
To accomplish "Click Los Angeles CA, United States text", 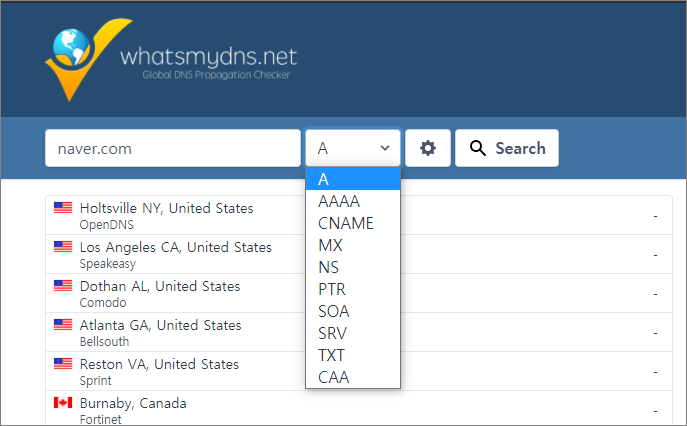I will [176, 247].
